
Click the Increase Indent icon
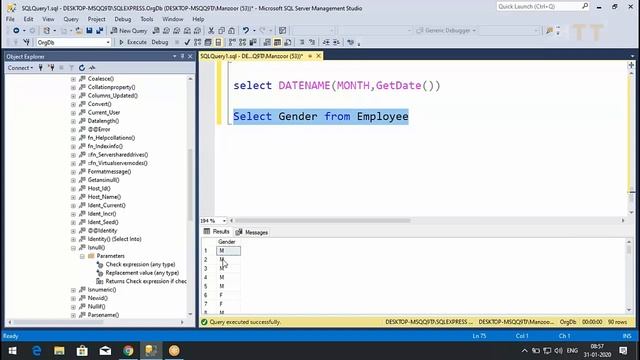336,42
